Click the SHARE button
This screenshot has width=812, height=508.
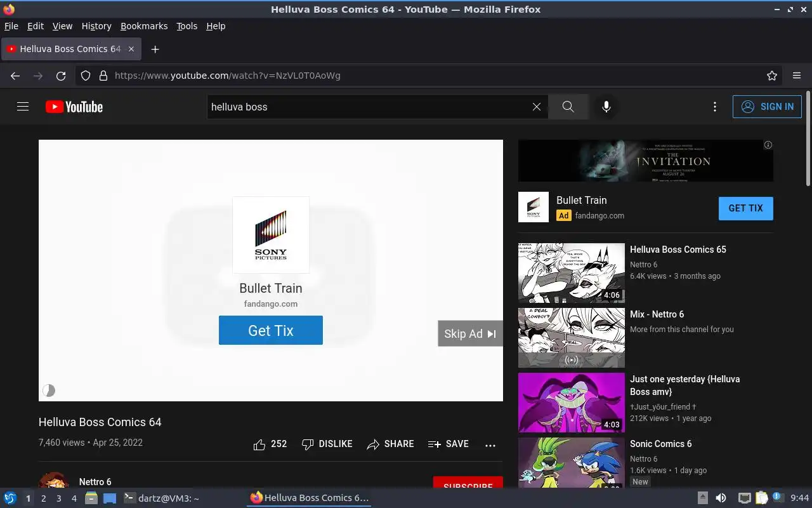[x=390, y=444]
